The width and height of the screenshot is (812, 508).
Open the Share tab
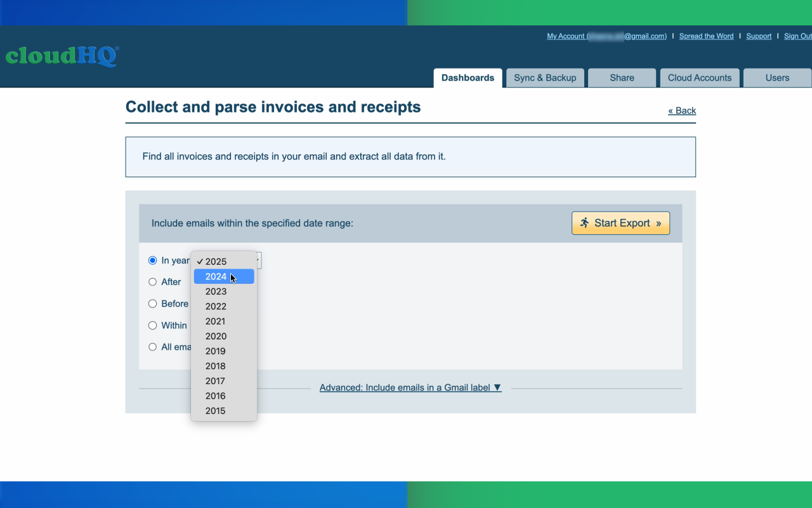pos(622,78)
